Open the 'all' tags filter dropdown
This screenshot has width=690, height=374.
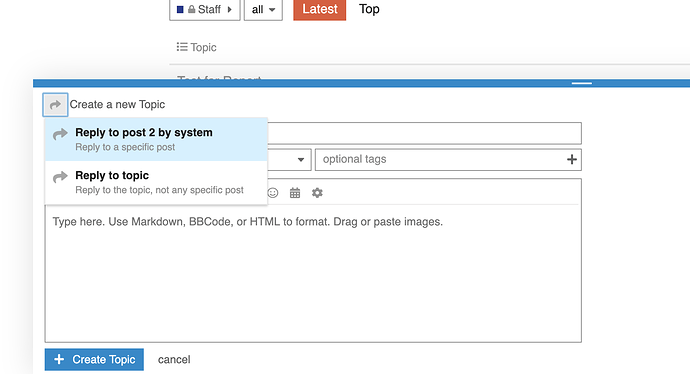[263, 9]
